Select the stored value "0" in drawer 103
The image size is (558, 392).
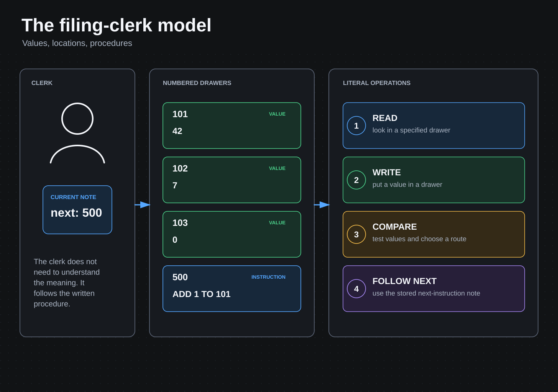pyautogui.click(x=175, y=240)
